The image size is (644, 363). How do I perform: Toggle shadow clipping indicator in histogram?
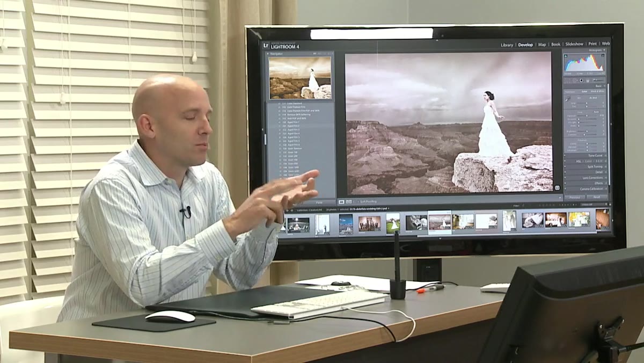(x=565, y=55)
